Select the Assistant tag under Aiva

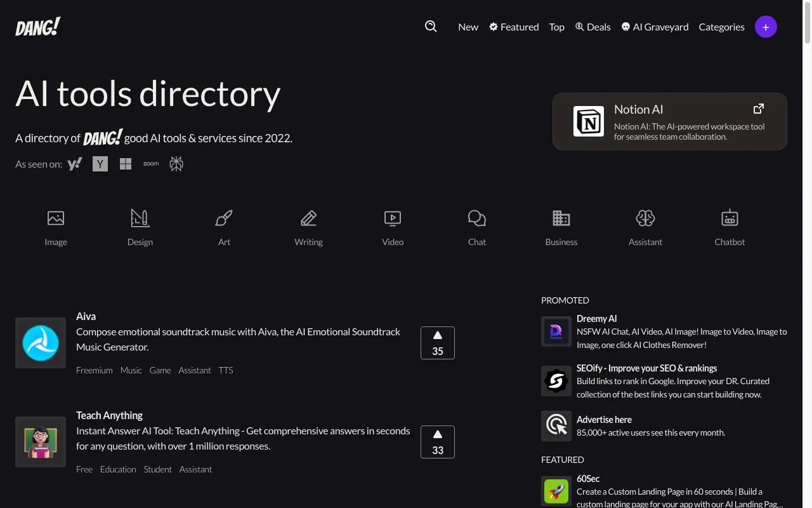click(195, 370)
